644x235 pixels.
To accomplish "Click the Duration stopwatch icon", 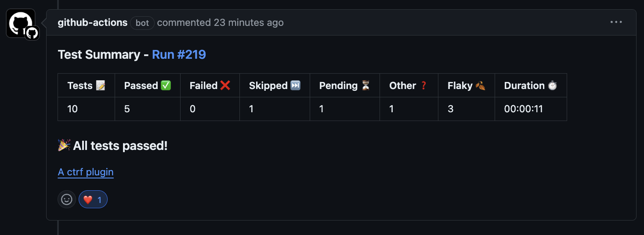I will (x=552, y=85).
